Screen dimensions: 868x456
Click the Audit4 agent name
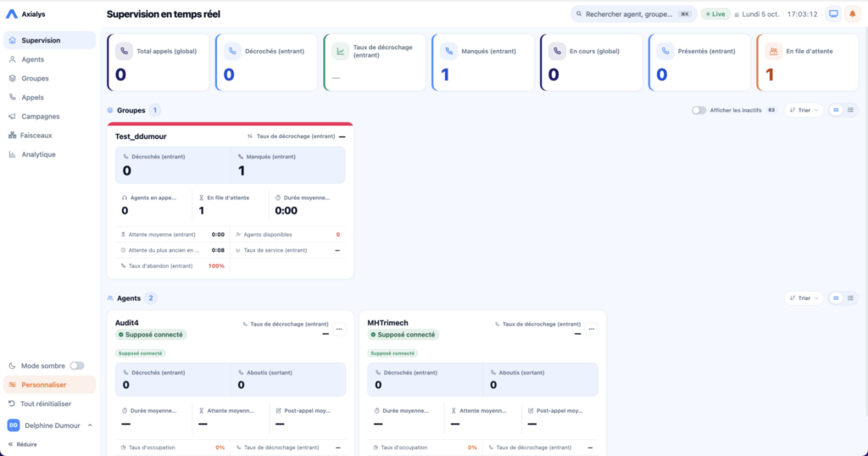pyautogui.click(x=127, y=323)
